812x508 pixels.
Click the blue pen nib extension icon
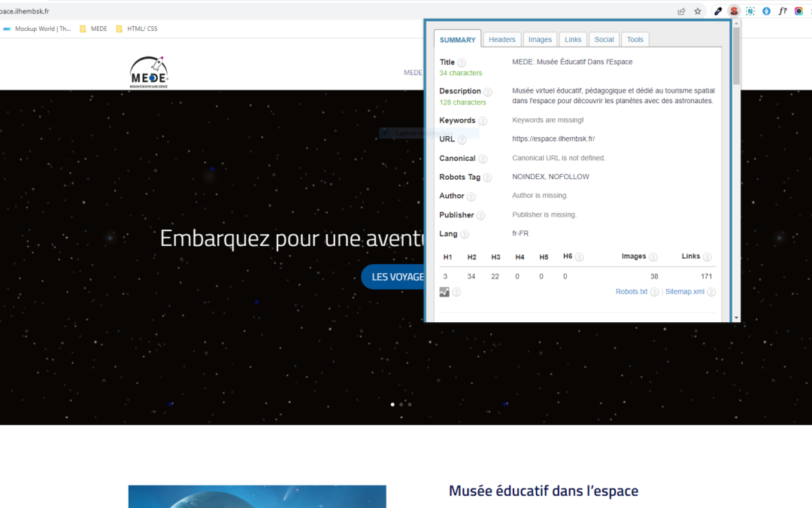766,11
